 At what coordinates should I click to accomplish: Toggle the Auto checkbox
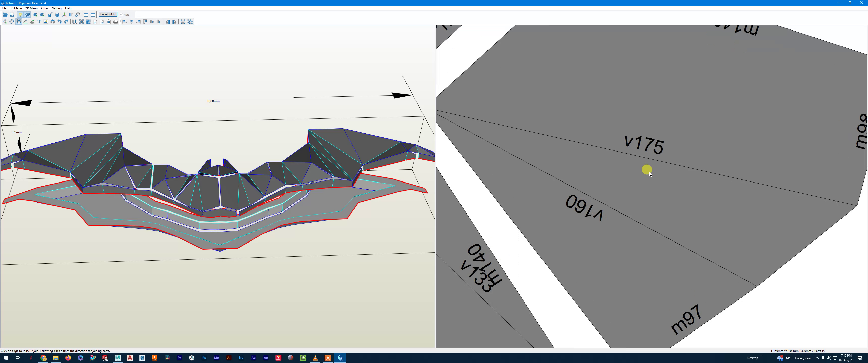[122, 14]
